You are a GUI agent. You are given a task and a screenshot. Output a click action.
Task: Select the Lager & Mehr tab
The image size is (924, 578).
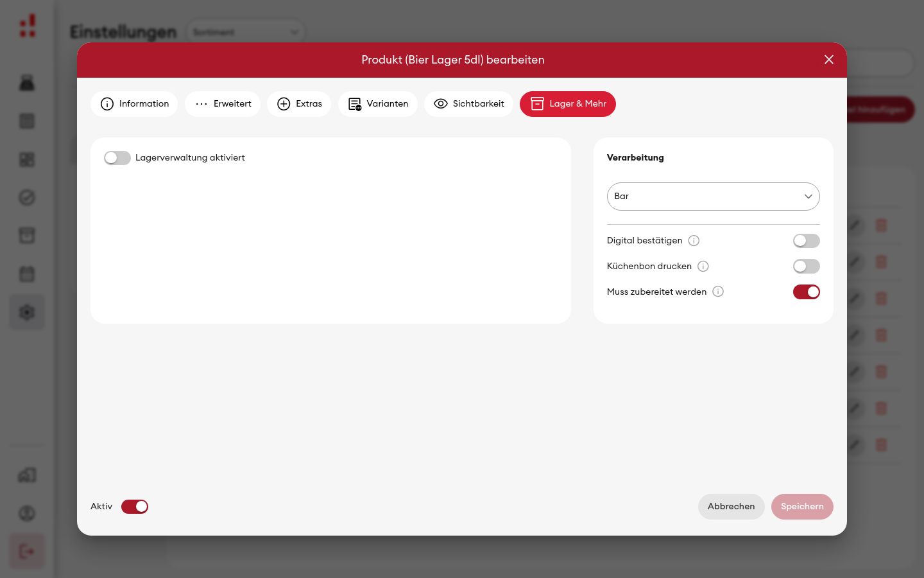(568, 104)
